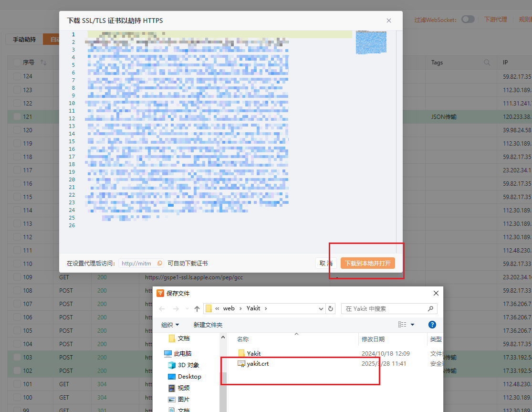Click the sort arrows icon beside 序号
The height and width of the screenshot is (412, 532).
point(43,63)
